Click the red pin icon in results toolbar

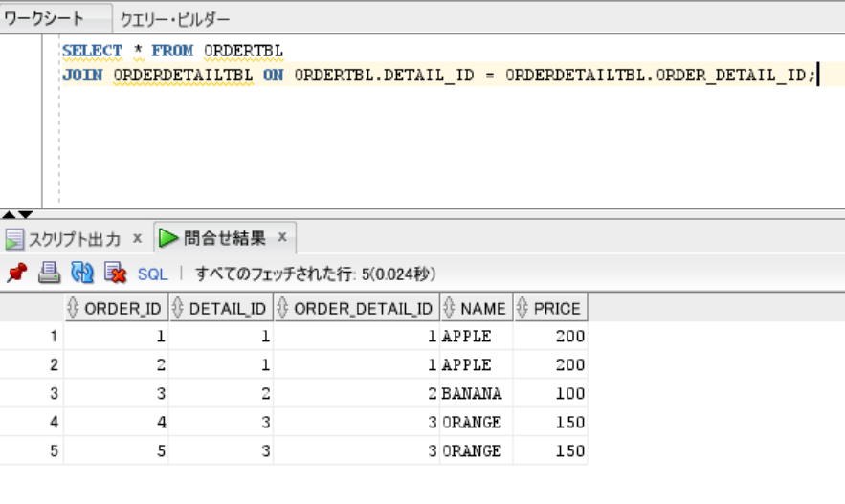coord(15,274)
